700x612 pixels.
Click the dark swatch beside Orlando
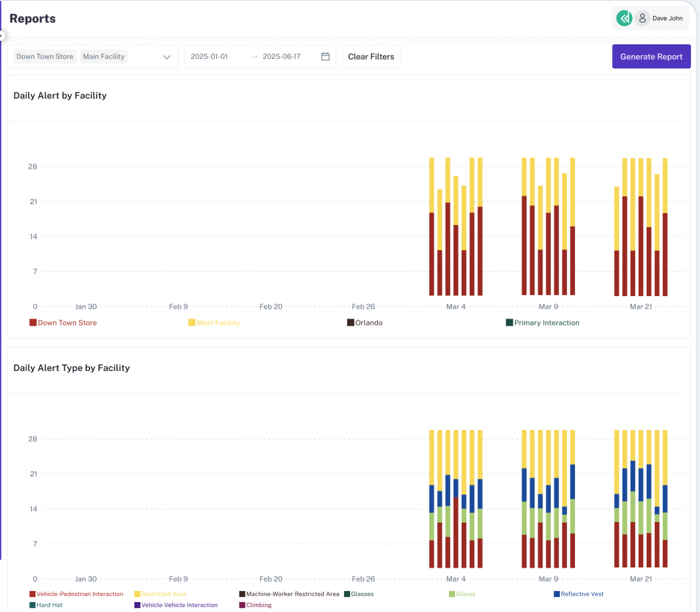350,322
